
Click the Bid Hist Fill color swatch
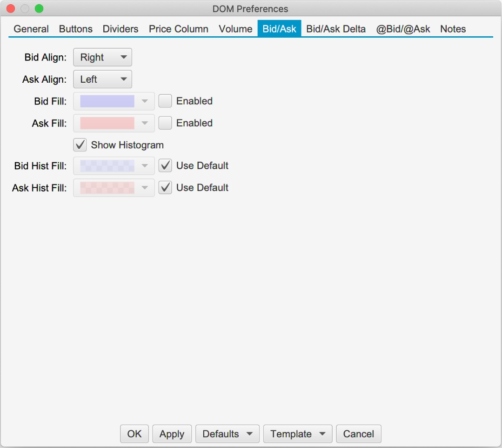[x=107, y=166]
